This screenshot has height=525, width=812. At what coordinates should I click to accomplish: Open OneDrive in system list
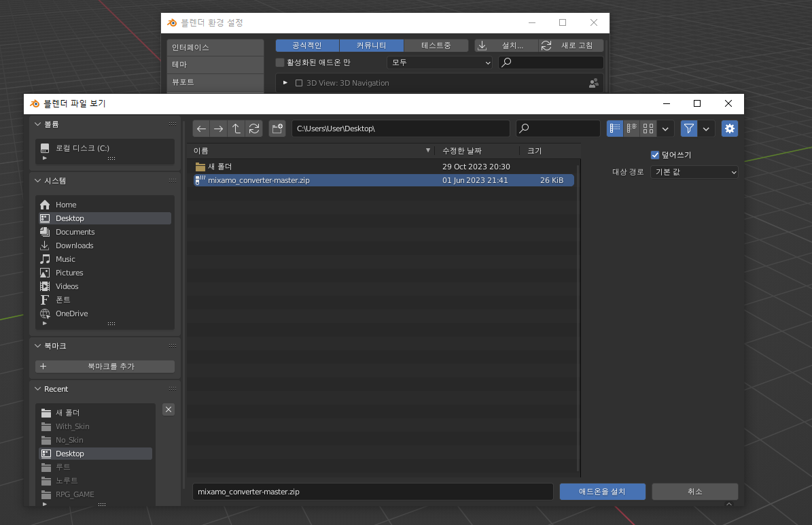tap(105, 314)
